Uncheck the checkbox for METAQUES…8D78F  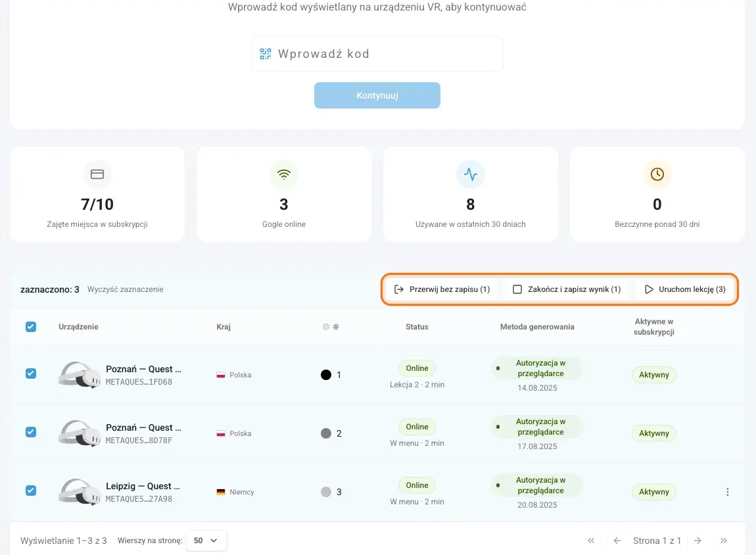point(31,432)
